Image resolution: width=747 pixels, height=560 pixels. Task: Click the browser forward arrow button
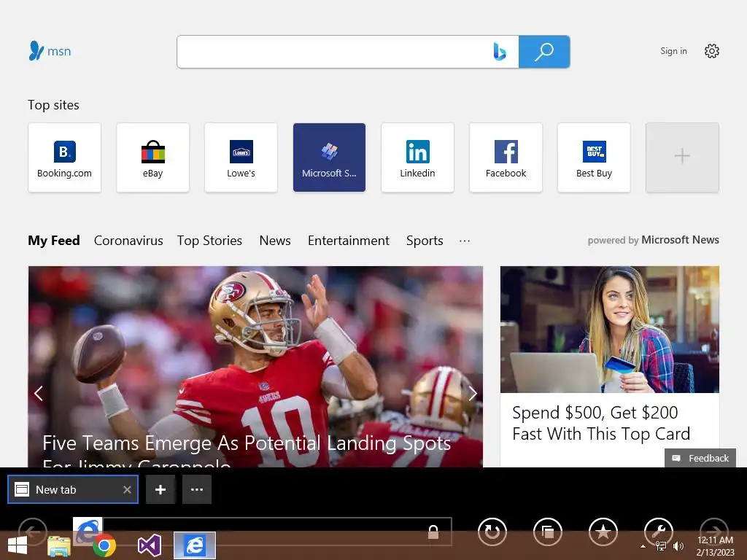[713, 532]
